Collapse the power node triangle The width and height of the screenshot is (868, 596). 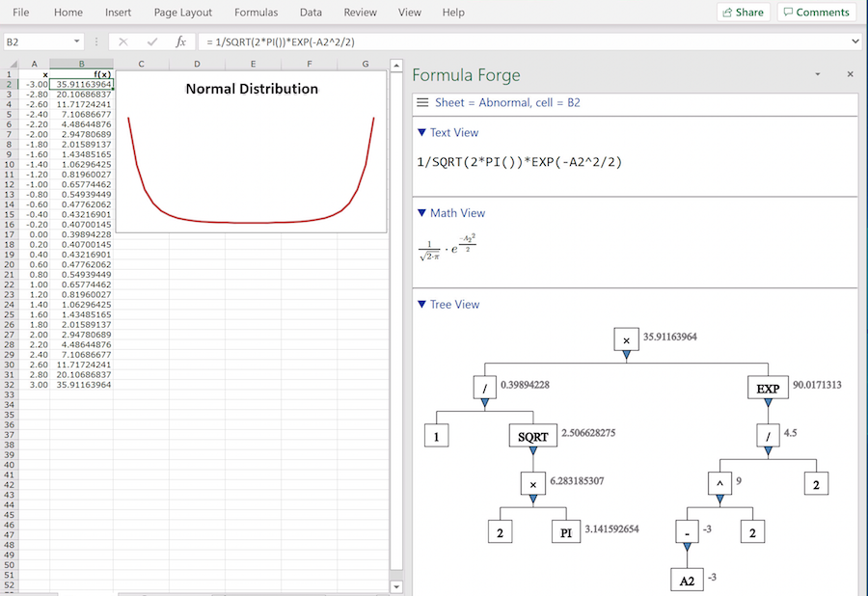click(719, 500)
